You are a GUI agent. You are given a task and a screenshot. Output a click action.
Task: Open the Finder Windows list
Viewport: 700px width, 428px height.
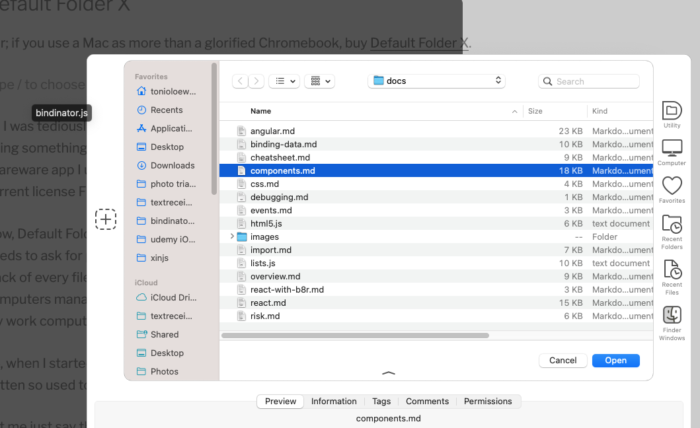(671, 323)
